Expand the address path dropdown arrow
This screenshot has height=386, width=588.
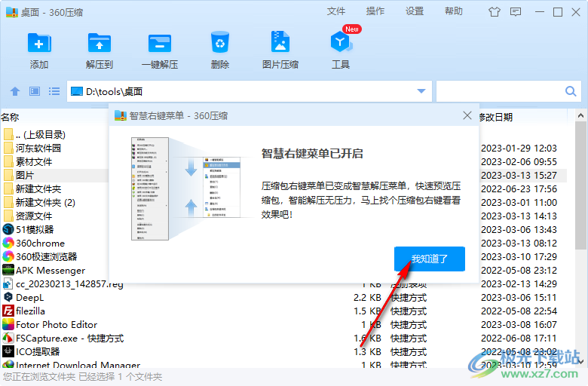pos(421,91)
